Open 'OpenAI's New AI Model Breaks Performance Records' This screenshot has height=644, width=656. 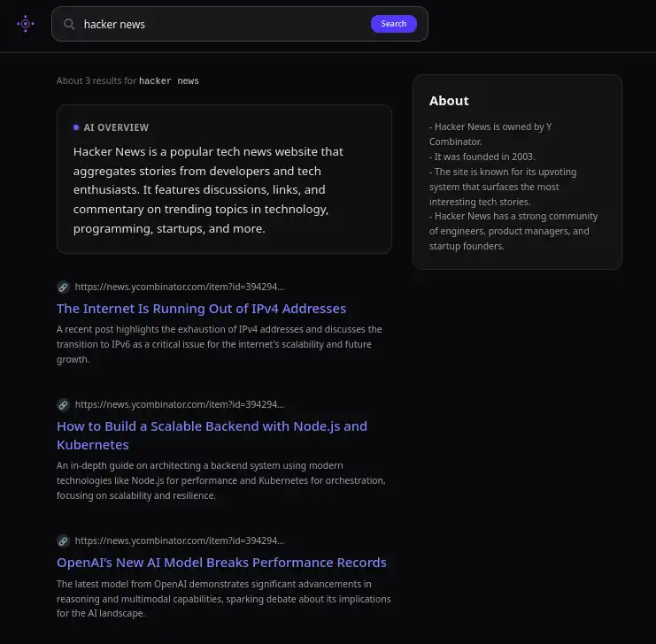click(221, 563)
